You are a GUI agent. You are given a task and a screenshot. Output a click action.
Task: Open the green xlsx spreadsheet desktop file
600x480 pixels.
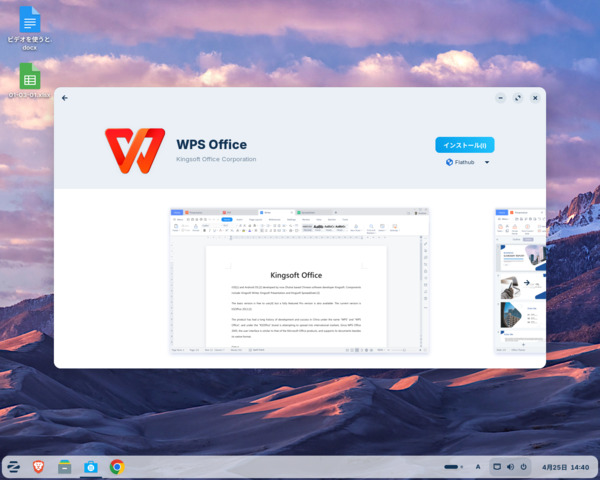click(29, 80)
